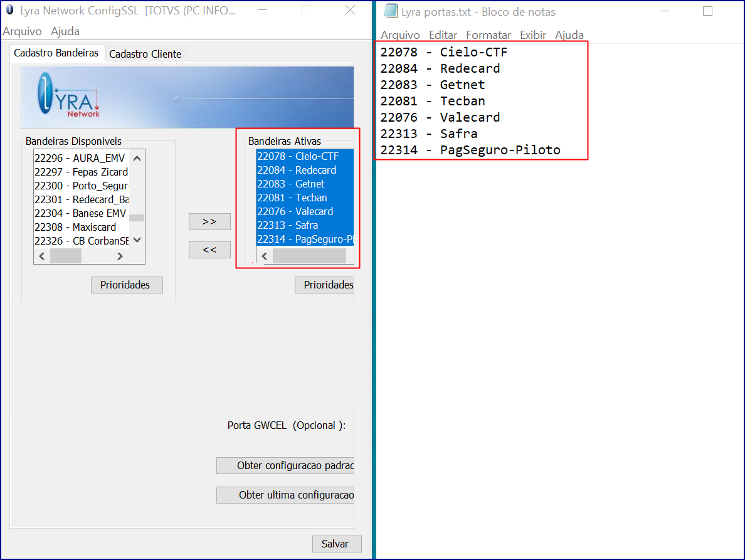
Task: Click the Salvar button
Action: [x=337, y=544]
